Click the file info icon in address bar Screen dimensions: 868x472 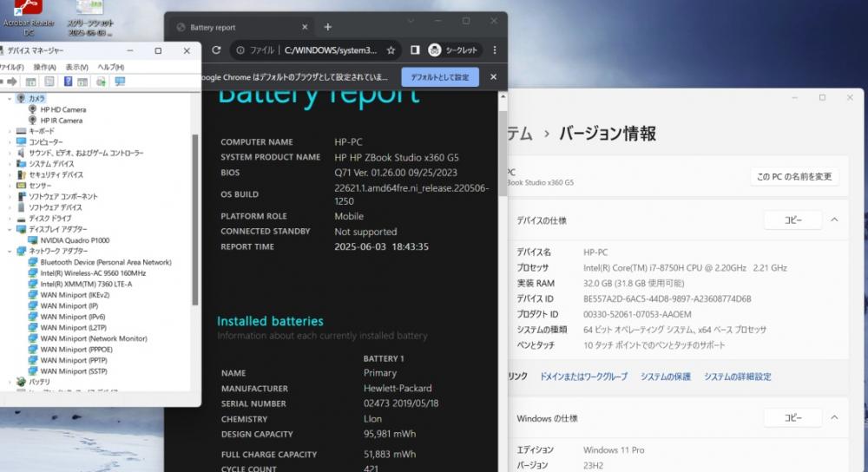240,50
